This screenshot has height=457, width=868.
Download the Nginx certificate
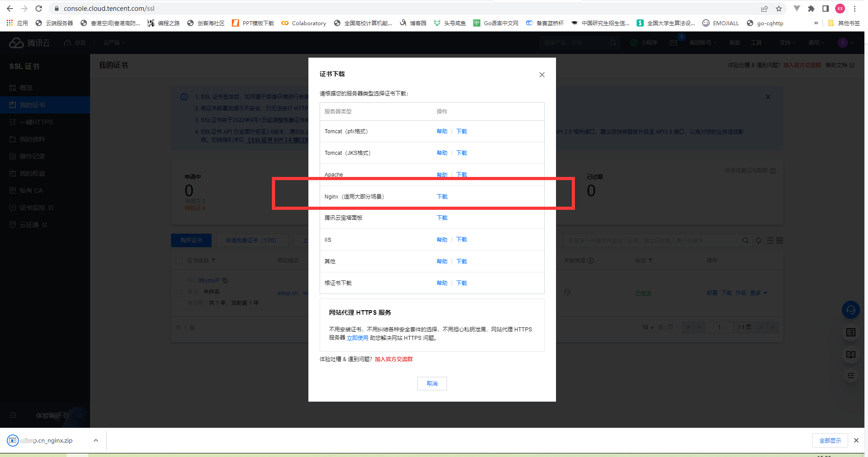442,197
